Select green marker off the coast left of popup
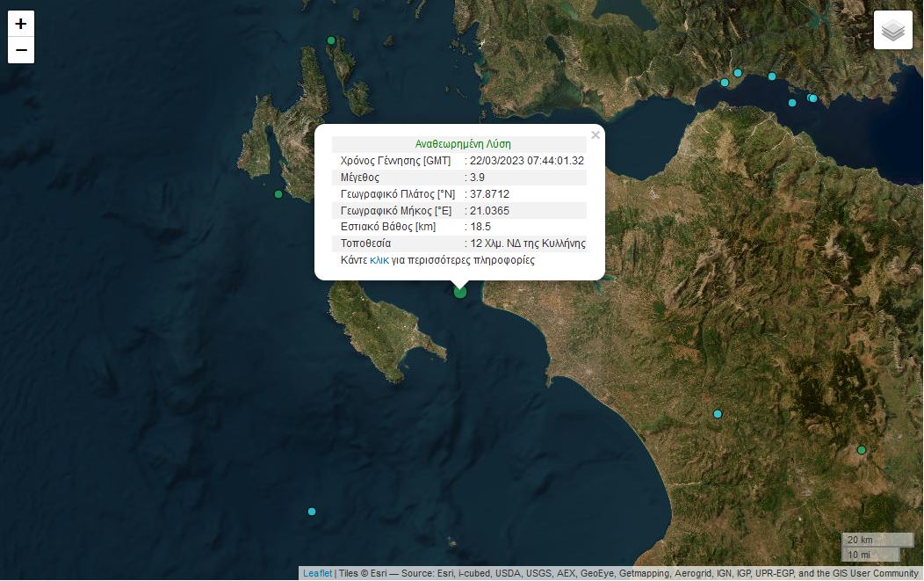 click(x=278, y=194)
